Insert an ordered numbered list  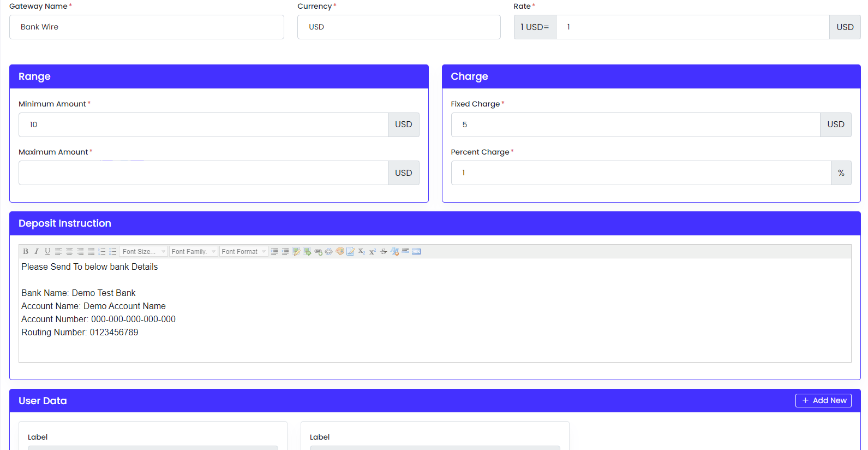(x=102, y=251)
